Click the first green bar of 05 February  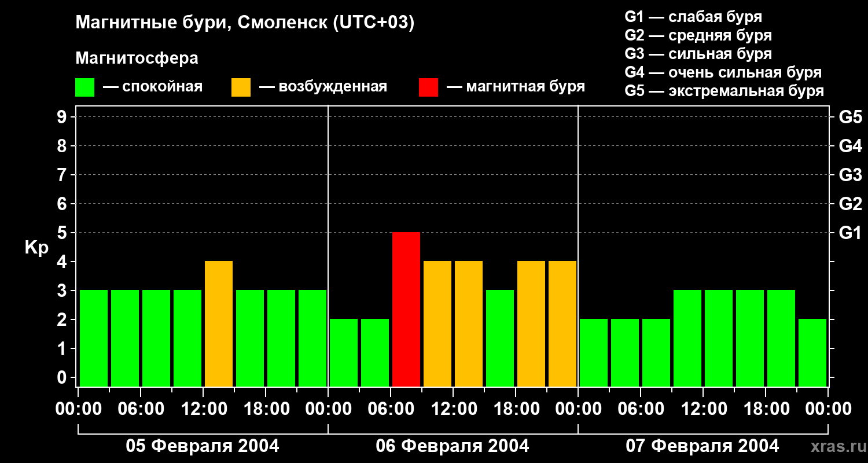(x=94, y=338)
